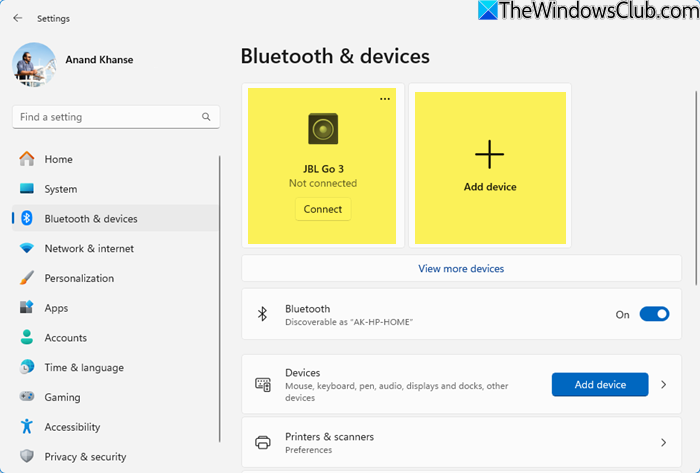This screenshot has width=700, height=474.
Task: Open the Network & internet section
Action: coord(89,248)
